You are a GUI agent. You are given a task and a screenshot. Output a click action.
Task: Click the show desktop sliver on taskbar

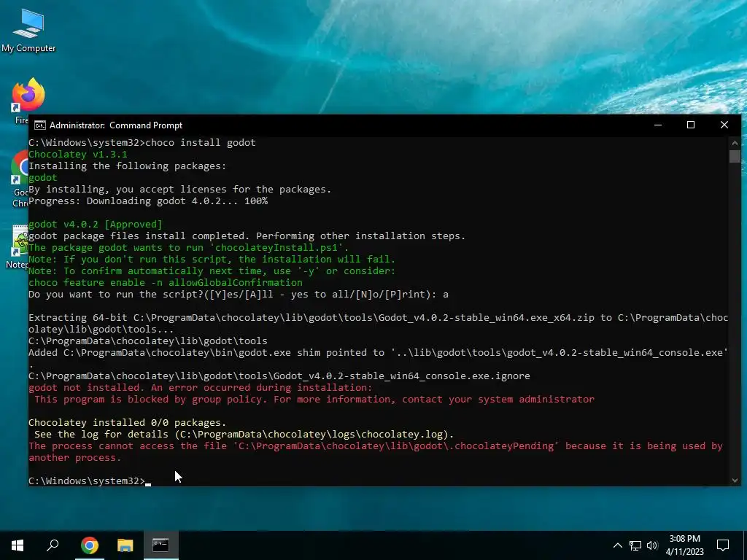click(x=745, y=545)
